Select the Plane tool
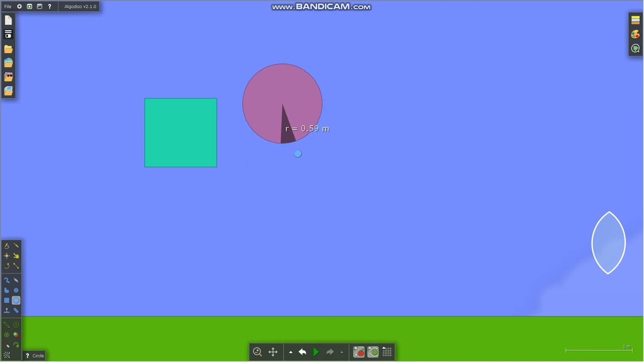Viewport: 644px width, 362px height. (7, 311)
